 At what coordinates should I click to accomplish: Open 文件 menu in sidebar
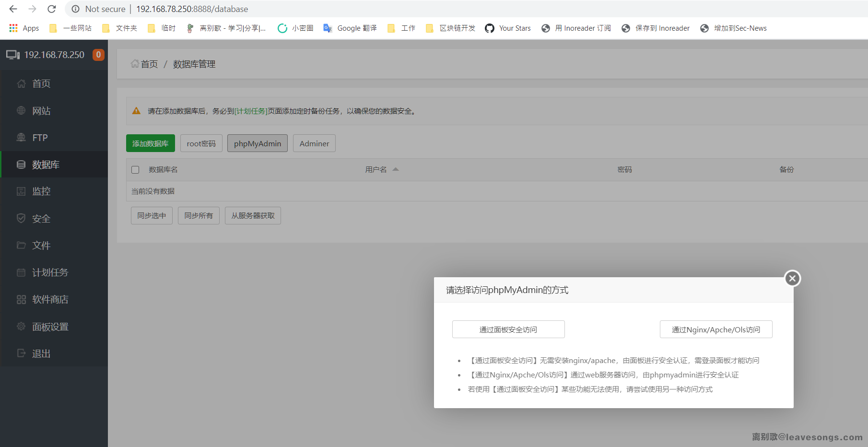point(41,246)
